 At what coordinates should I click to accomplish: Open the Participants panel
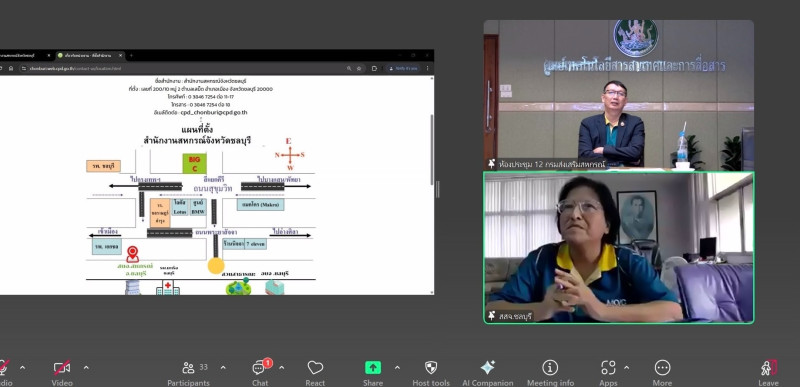(188, 373)
